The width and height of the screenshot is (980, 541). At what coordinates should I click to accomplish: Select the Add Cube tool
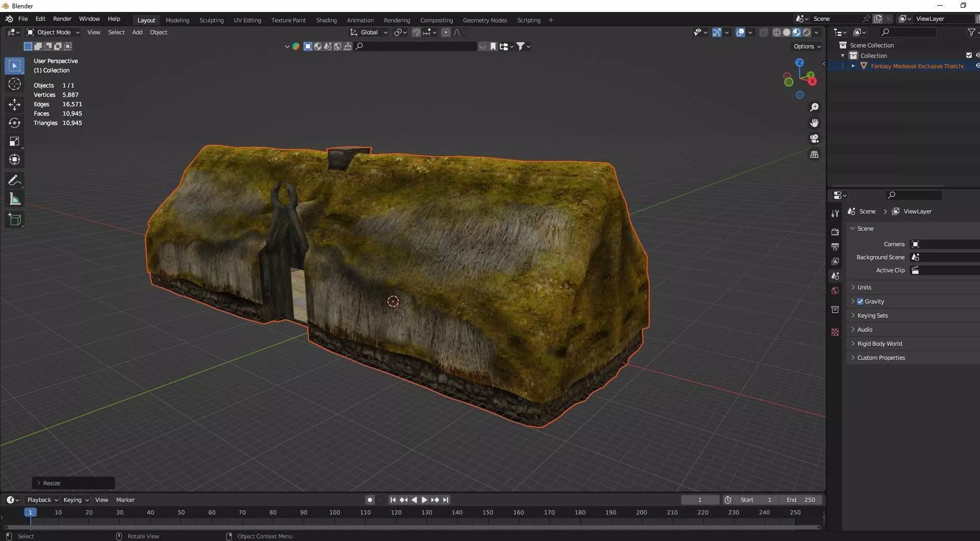[15, 220]
